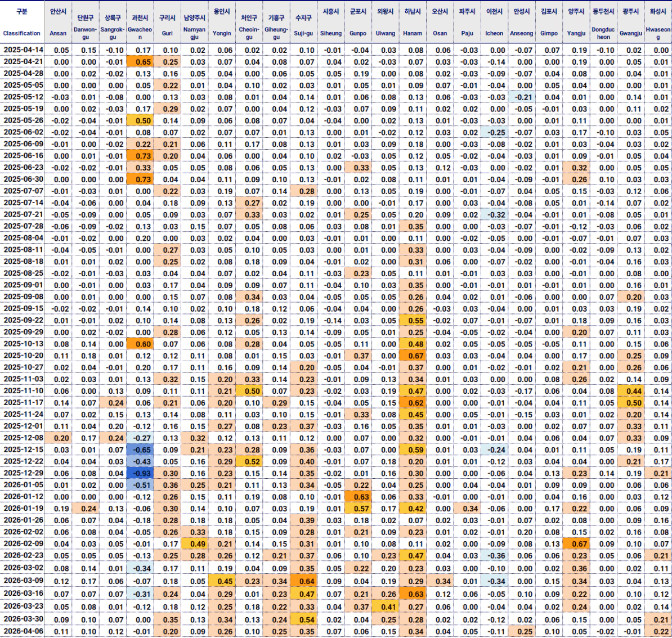The width and height of the screenshot is (672, 638).
Task: Select the highlighted 0.34 Osan cell
Action: pyautogui.click(x=440, y=581)
